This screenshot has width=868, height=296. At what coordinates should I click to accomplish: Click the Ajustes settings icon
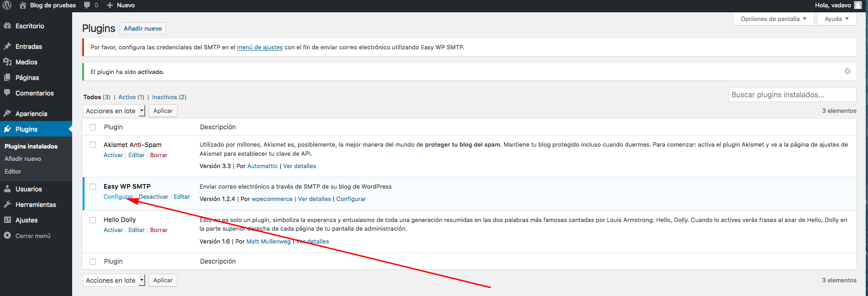point(7,220)
